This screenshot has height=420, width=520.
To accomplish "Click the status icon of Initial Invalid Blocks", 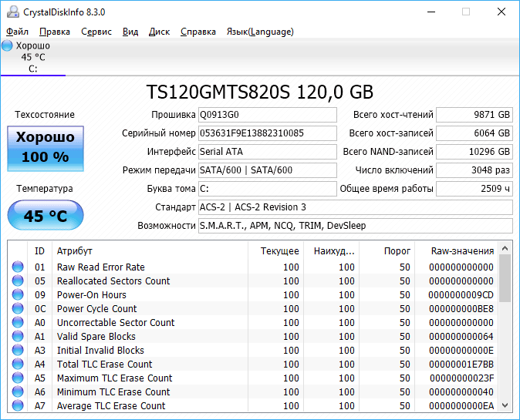I will tap(18, 350).
